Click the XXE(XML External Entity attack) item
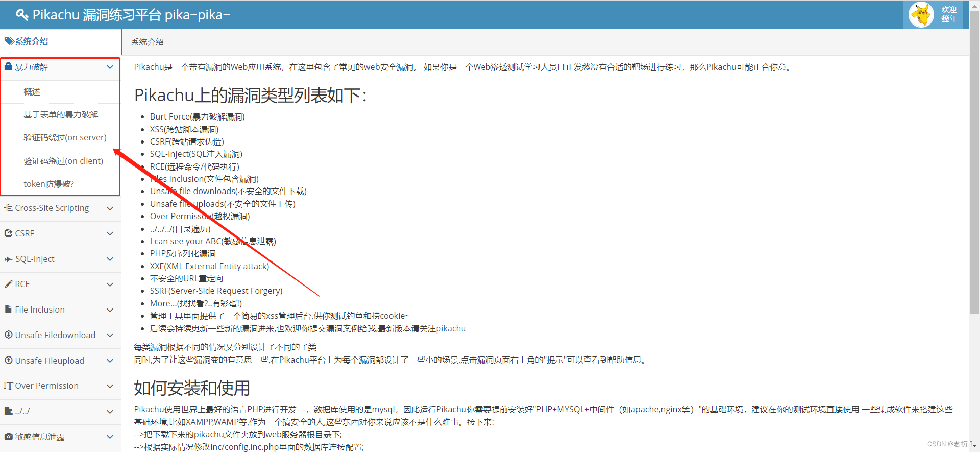 click(209, 266)
